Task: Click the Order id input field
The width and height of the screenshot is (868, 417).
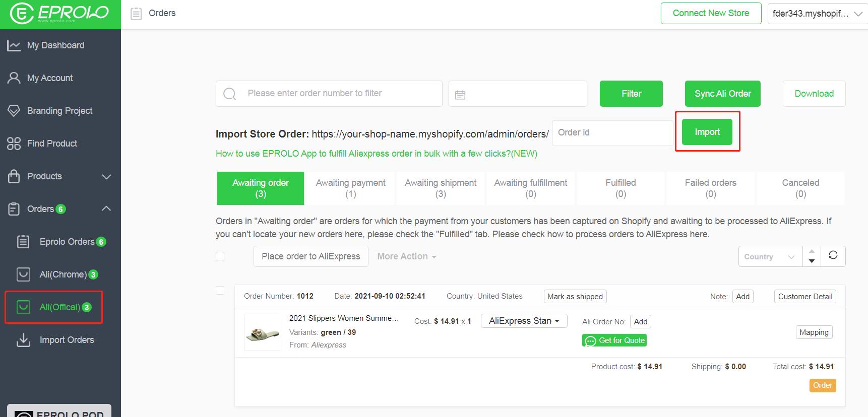Action: pos(612,132)
